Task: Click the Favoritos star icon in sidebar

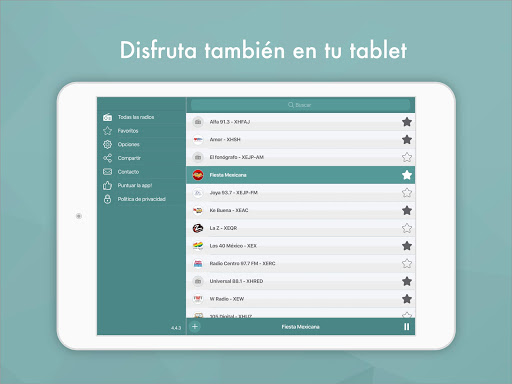Action: click(107, 131)
